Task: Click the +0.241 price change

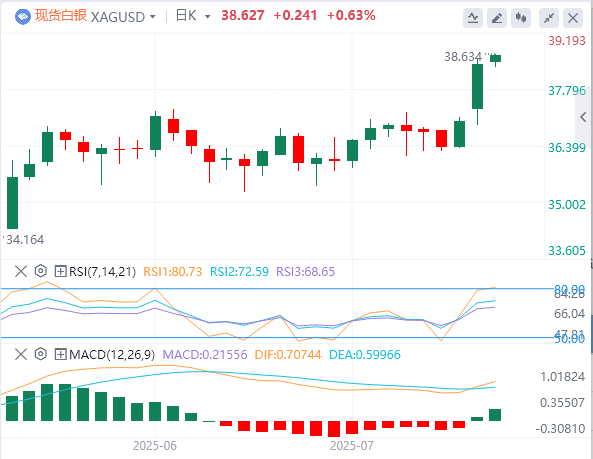Action: (295, 16)
